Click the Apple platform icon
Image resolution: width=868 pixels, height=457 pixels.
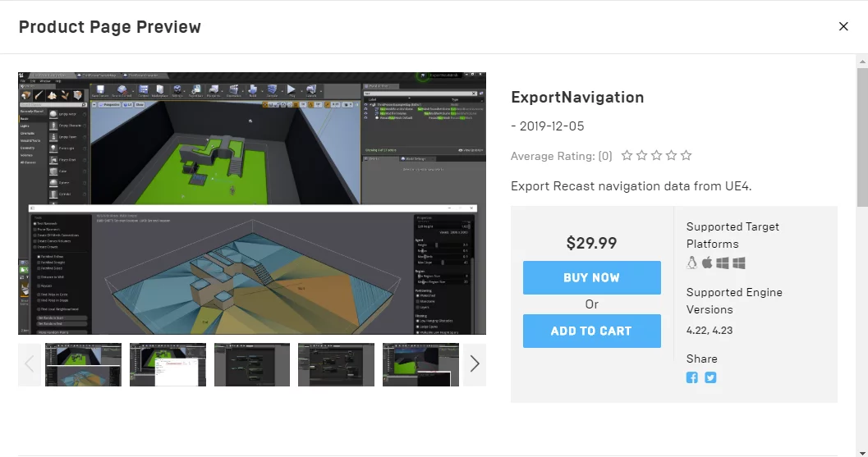click(707, 263)
